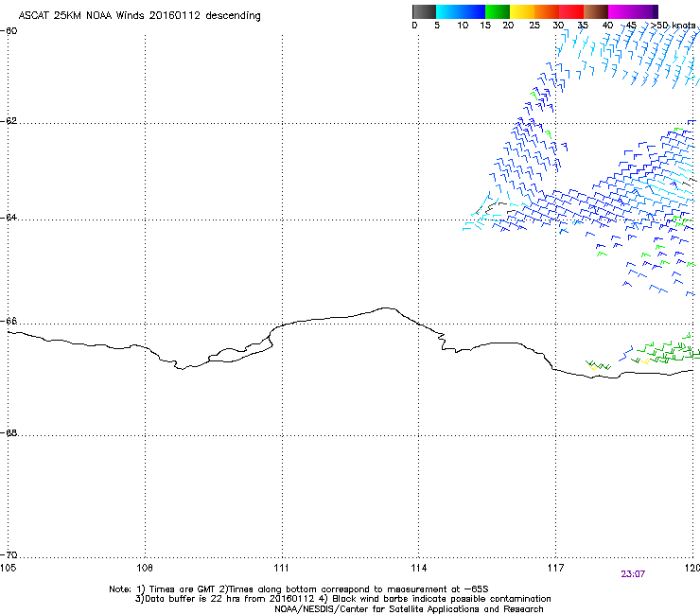Screen dimensions: 700x615
Task: Click the purple time stamp '23:07'
Action: click(x=633, y=574)
